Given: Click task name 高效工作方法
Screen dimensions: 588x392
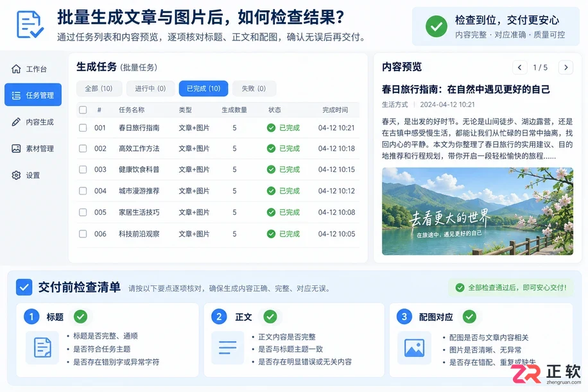Looking at the screenshot, I should (139, 148).
